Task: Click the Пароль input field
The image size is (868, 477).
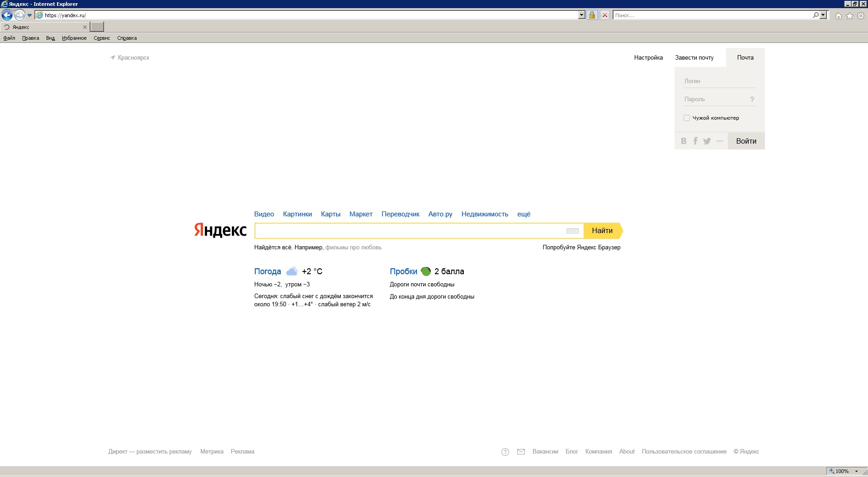Action: tap(715, 99)
